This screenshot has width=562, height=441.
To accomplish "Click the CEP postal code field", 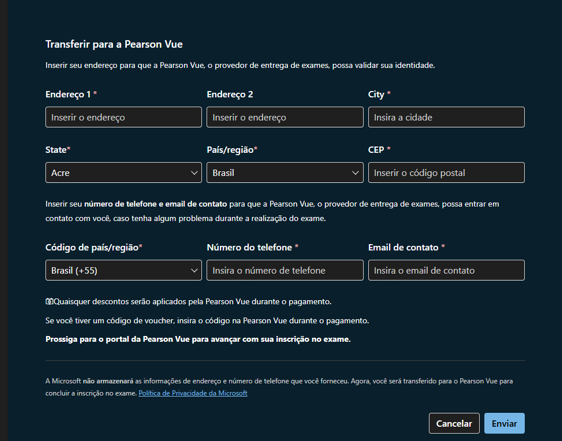I will click(x=446, y=172).
